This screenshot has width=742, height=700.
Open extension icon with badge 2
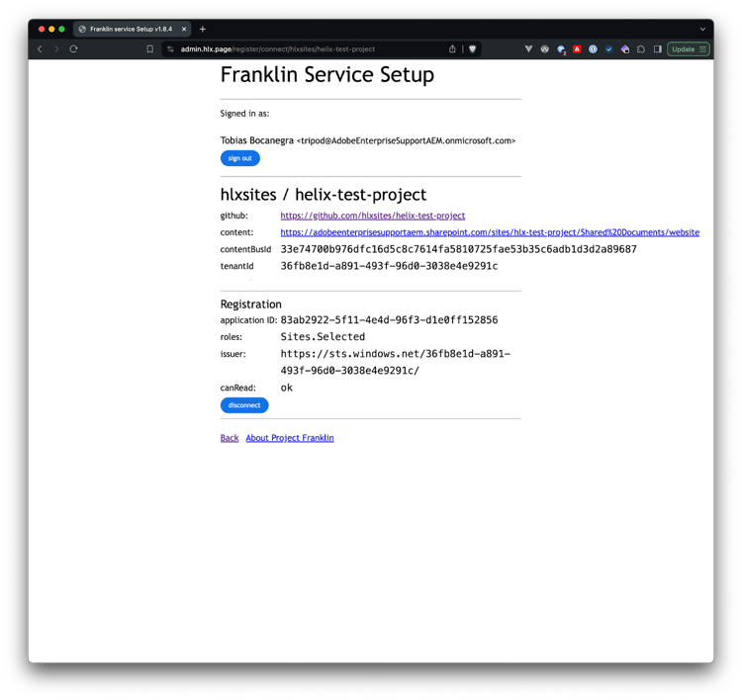click(561, 49)
